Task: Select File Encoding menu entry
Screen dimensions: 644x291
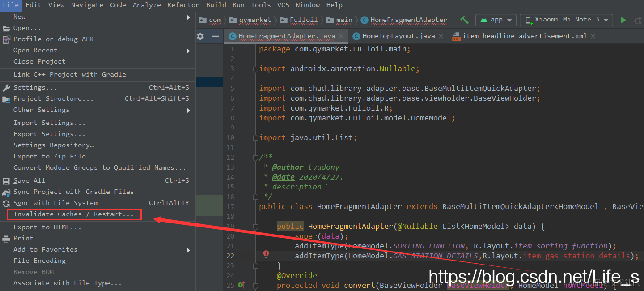Action: (39, 261)
